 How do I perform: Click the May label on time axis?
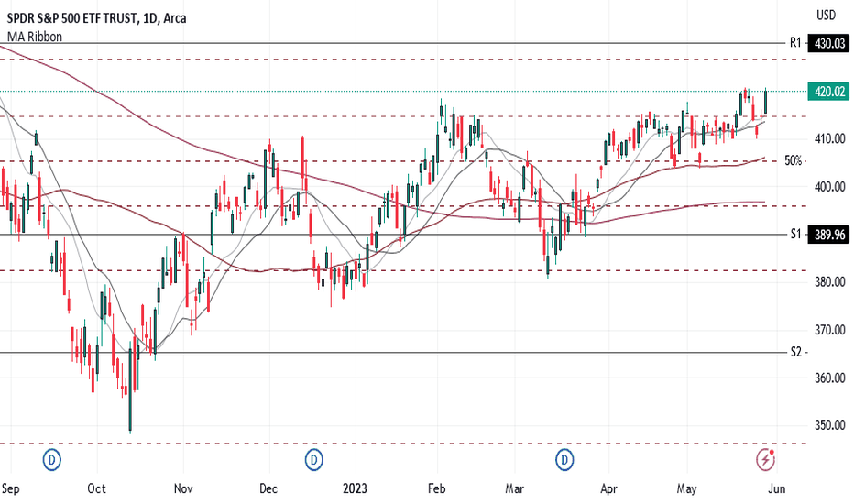pyautogui.click(x=687, y=488)
